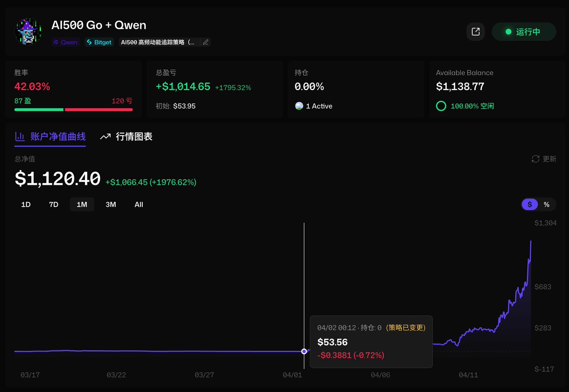Click the 更新 refresh button
Image resolution: width=569 pixels, height=392 pixels.
[544, 159]
